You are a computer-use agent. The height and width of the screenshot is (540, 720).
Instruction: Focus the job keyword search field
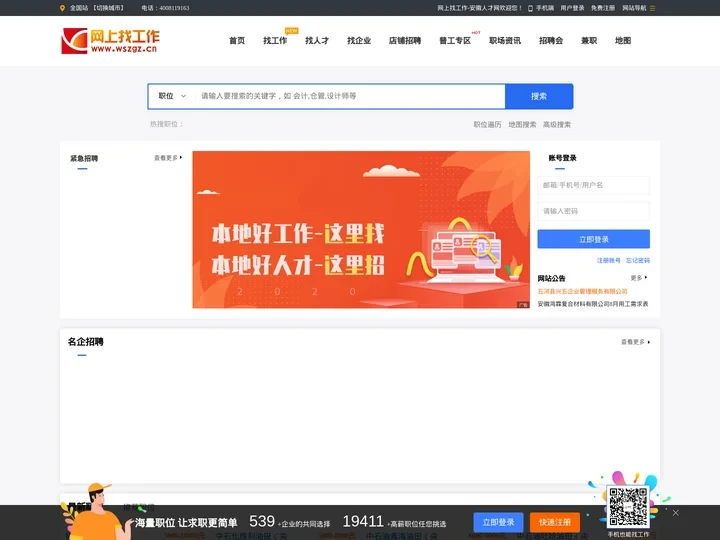(x=350, y=96)
